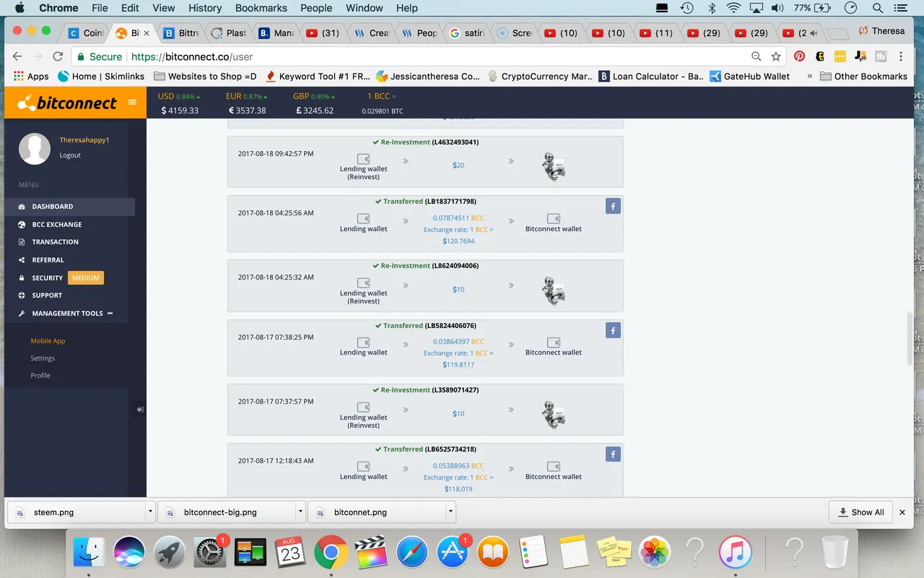Close the downloads bar

click(x=902, y=512)
